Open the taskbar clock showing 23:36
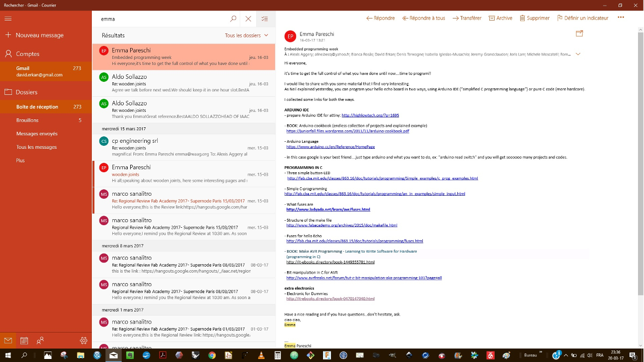The height and width of the screenshot is (362, 644). click(x=616, y=356)
